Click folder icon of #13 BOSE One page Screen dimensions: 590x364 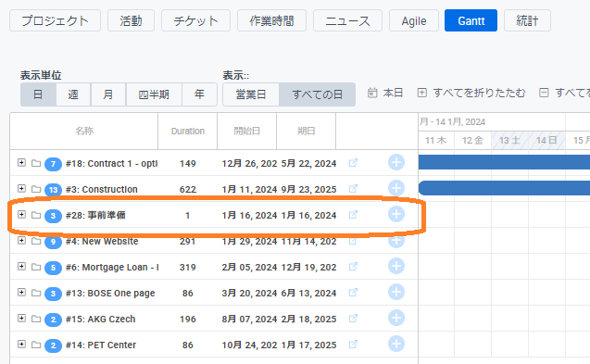pos(36,293)
